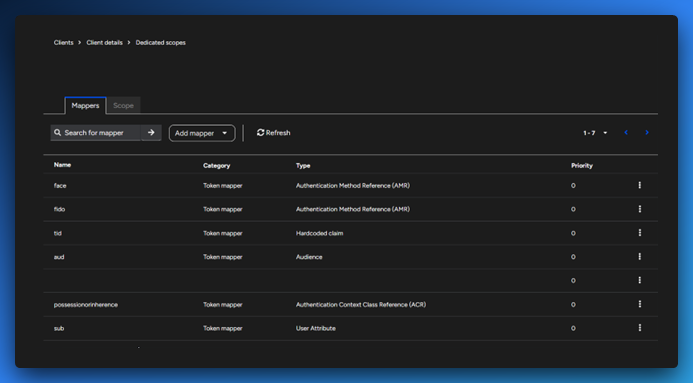Click the Refresh circular arrows icon
Screen dimensions: 693x383
click(x=260, y=133)
